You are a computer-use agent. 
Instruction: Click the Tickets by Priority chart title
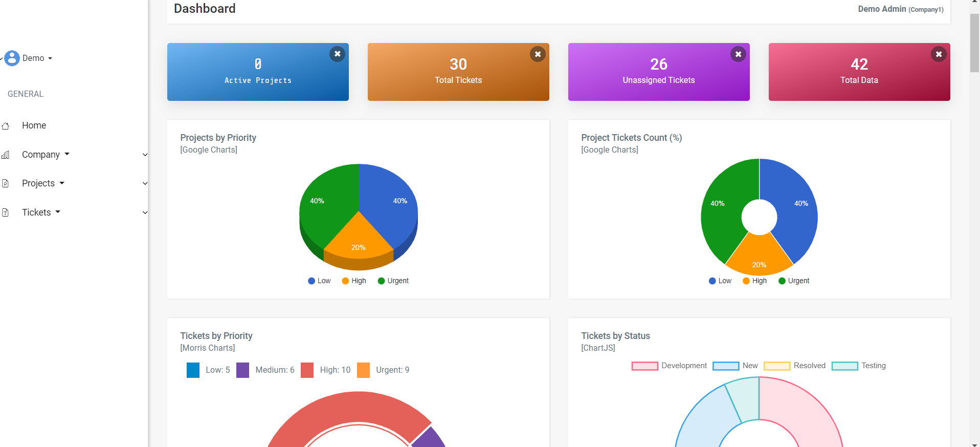point(216,336)
